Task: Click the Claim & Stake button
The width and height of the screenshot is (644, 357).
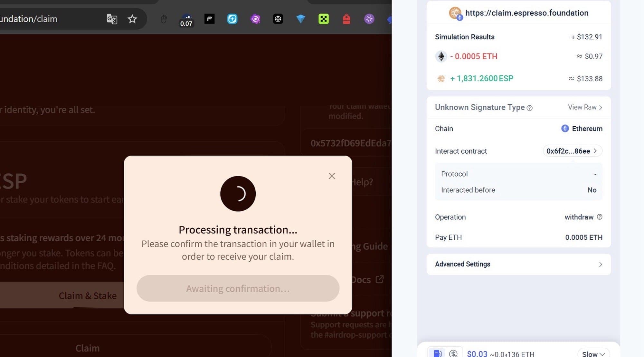Action: tap(88, 295)
